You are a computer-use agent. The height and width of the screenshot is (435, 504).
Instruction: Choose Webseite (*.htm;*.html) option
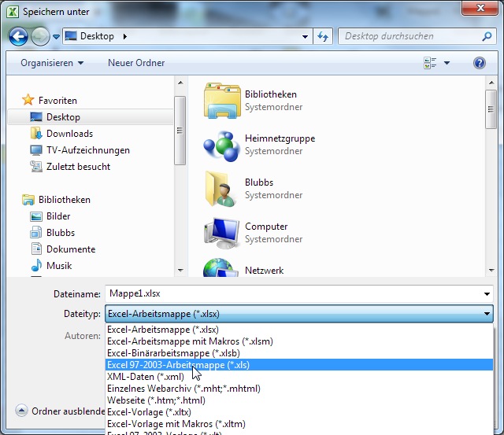click(299, 400)
